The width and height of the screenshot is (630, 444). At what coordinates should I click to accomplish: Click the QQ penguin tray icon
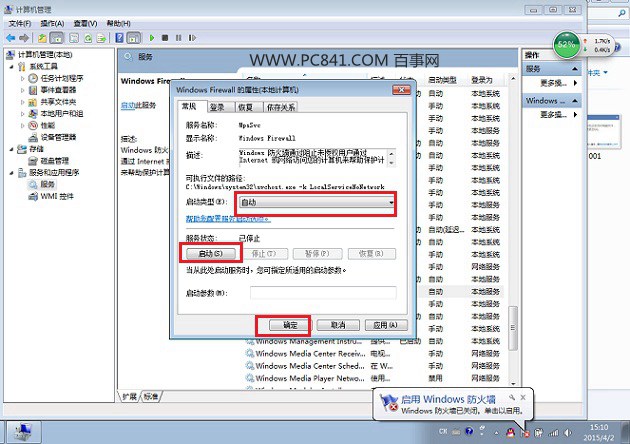(x=510, y=433)
